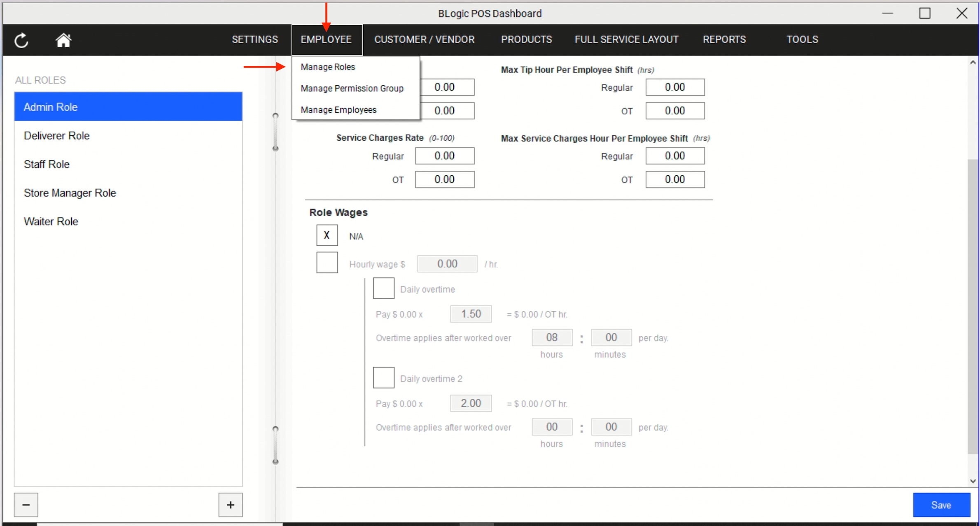Go to home via house icon
980x526 pixels.
click(x=63, y=40)
